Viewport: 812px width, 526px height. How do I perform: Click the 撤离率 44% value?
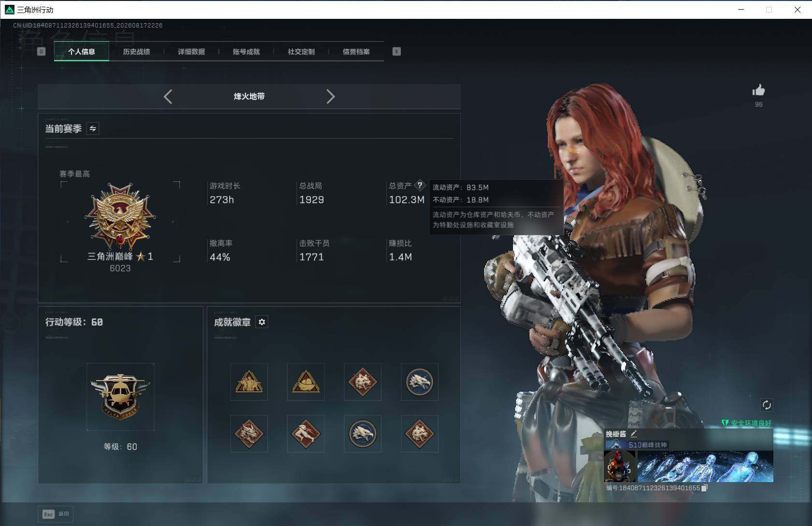[220, 257]
